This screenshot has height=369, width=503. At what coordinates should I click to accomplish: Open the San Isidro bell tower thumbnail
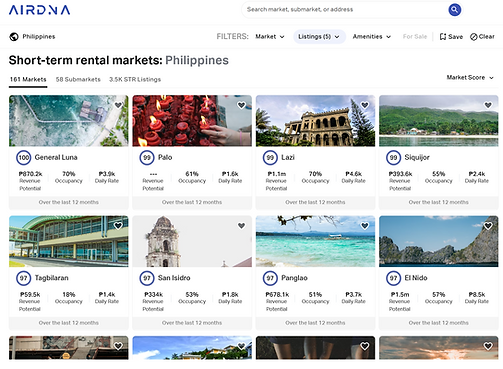pyautogui.click(x=192, y=241)
